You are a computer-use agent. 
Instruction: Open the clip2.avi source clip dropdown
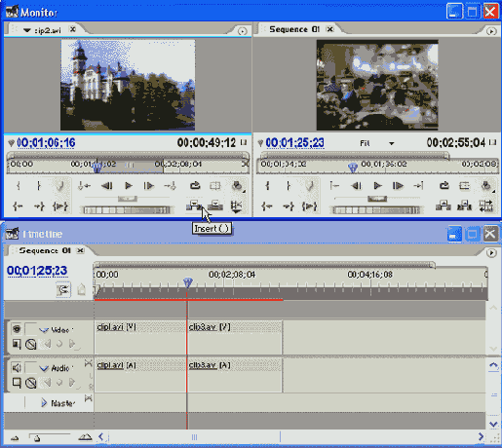click(x=27, y=30)
